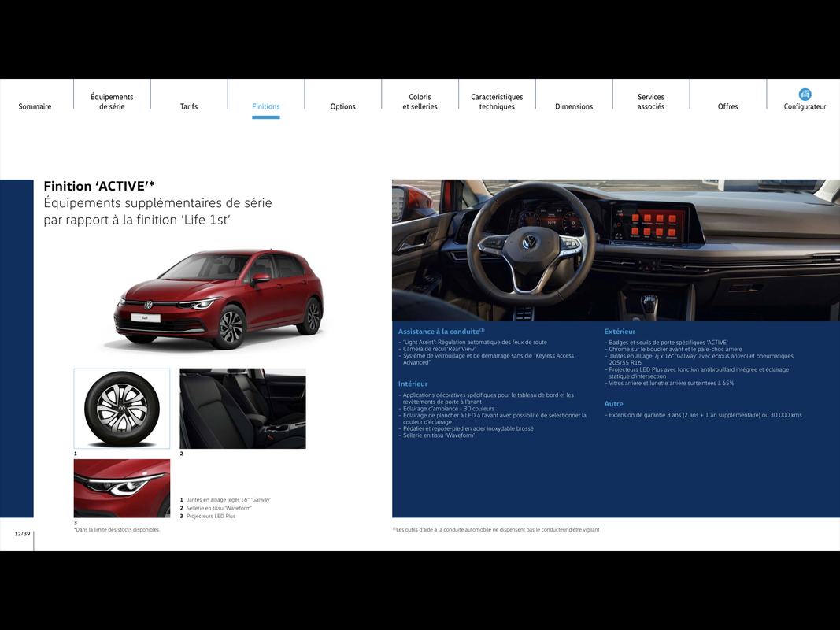Image resolution: width=840 pixels, height=630 pixels.
Task: Open the Équipements de série tab
Action: click(112, 102)
